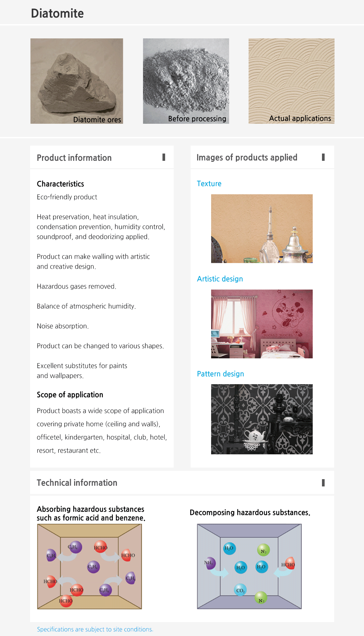Click the absorbing hazardous substances diagram
This screenshot has width=364, height=636.
click(89, 567)
